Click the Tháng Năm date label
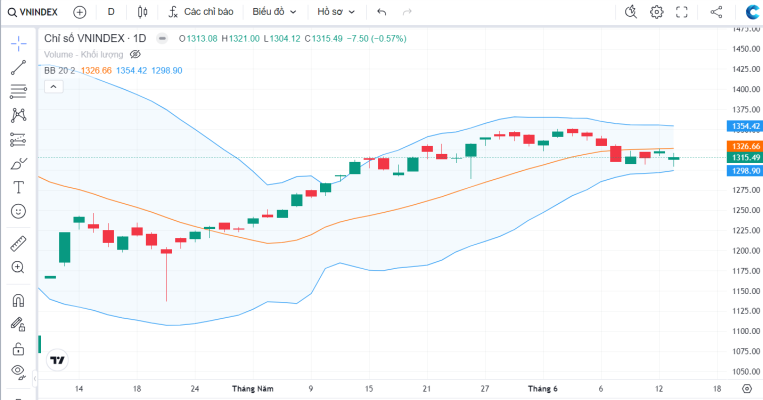 (x=253, y=389)
